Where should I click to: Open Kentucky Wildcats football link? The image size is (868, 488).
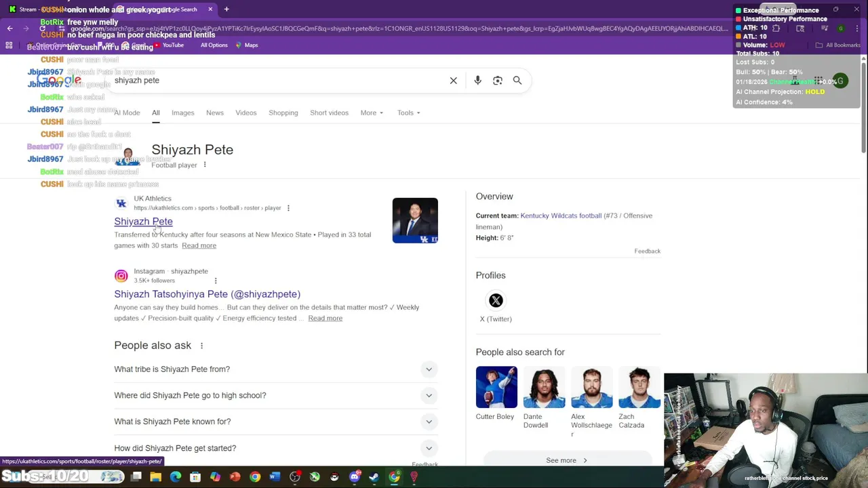561,216
